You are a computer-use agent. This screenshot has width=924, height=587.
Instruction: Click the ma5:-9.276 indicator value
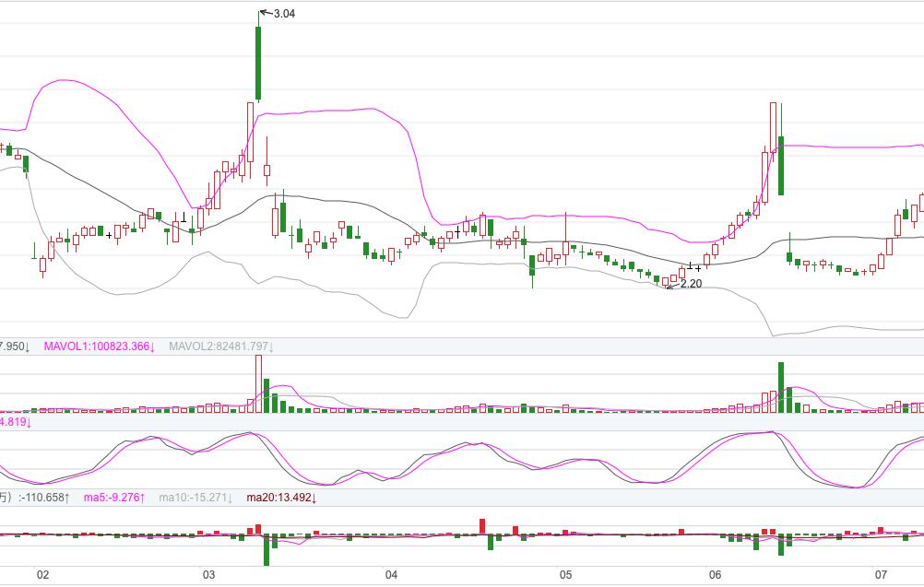(x=114, y=498)
